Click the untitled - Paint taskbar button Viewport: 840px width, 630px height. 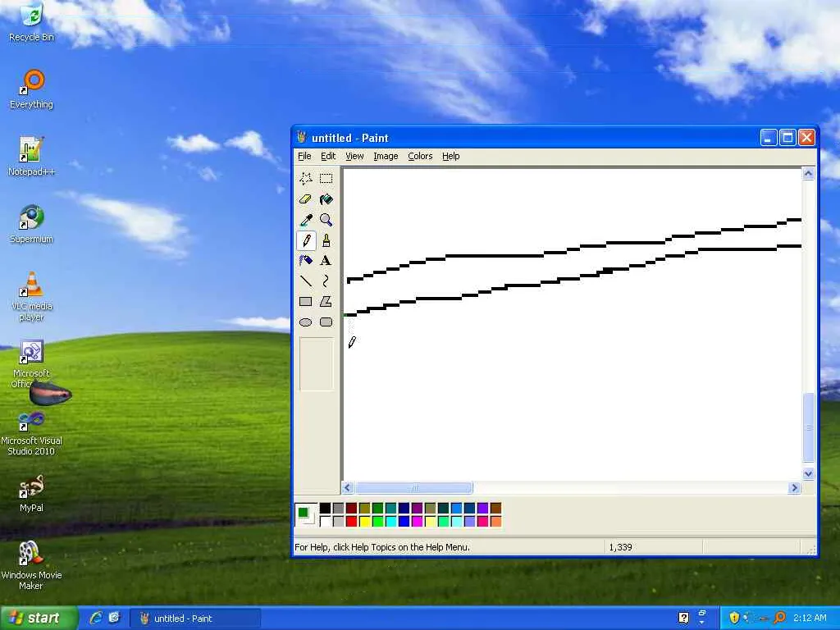[x=195, y=619]
